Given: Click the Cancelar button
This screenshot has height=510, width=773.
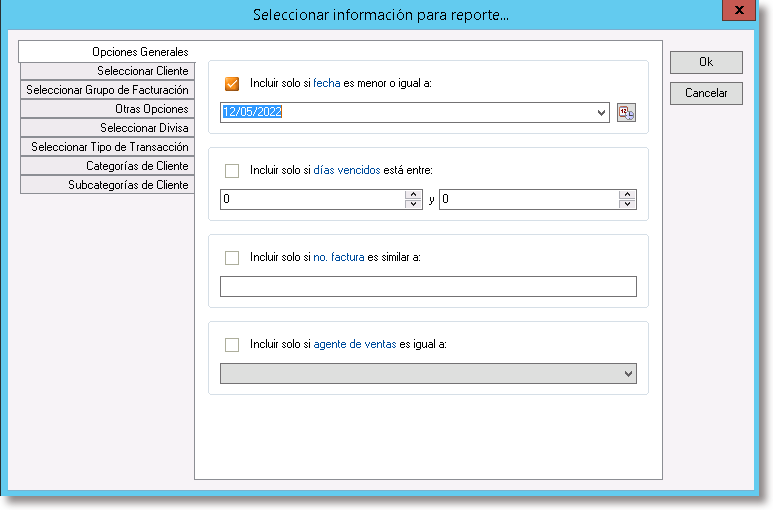Looking at the screenshot, I should 706,93.
